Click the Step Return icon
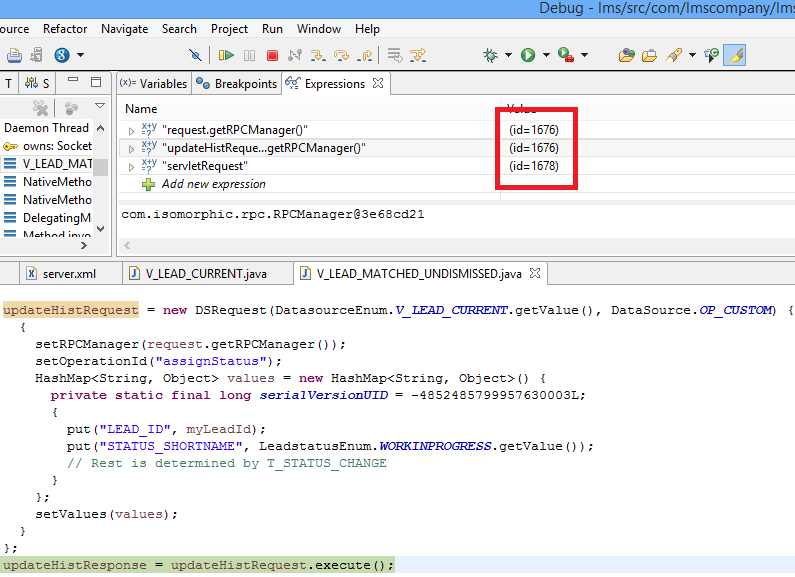The image size is (795, 577). (x=366, y=55)
